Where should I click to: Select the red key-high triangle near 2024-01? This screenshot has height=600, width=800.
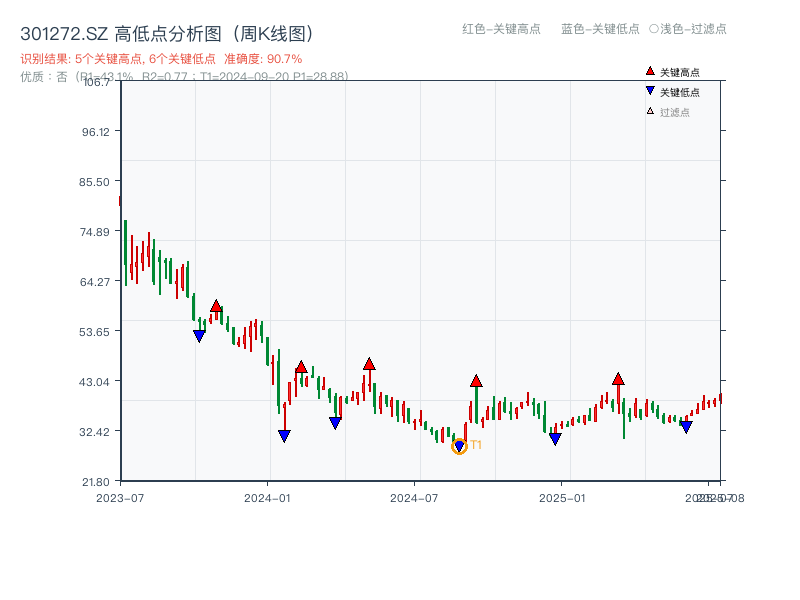[300, 366]
